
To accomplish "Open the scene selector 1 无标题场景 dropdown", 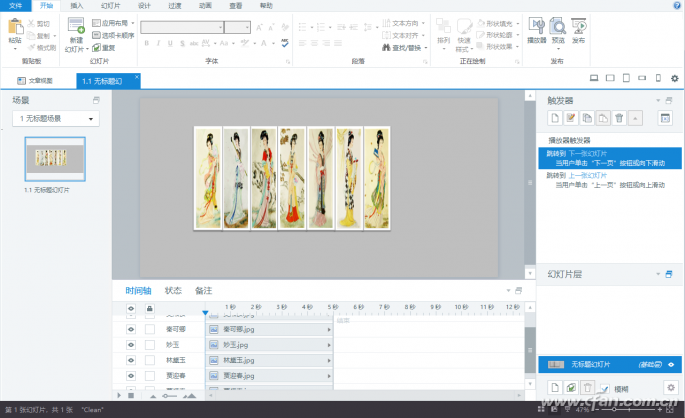I will pos(56,118).
